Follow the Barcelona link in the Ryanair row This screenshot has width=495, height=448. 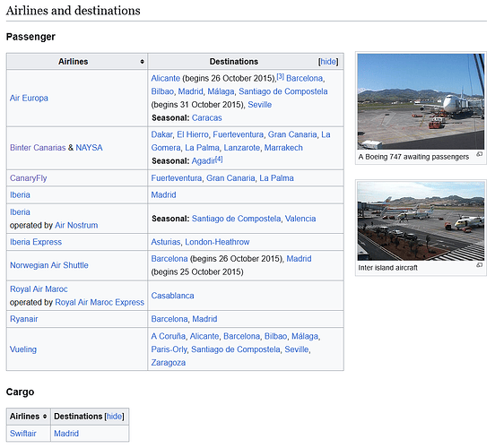coord(169,319)
